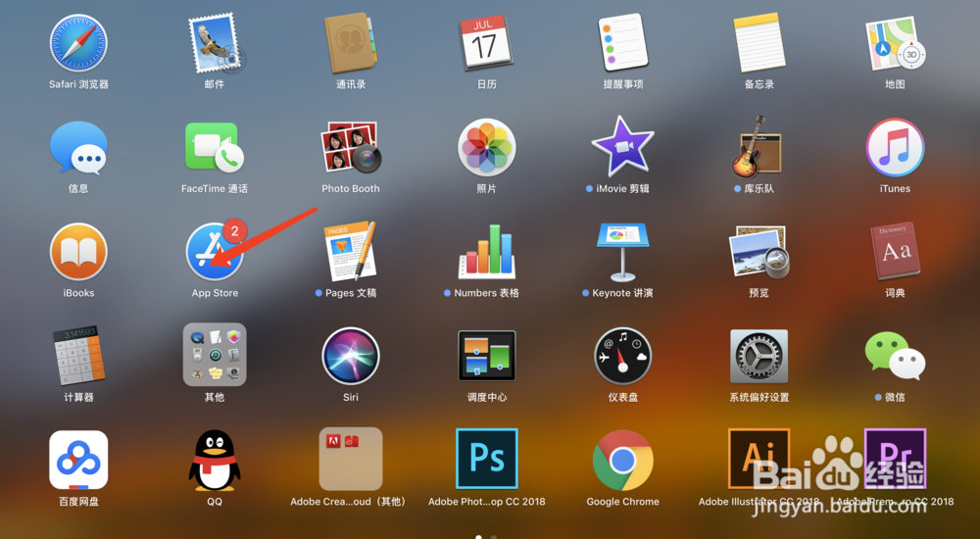Open the App Store with 2 updates
This screenshot has height=539, width=980.
point(215,251)
